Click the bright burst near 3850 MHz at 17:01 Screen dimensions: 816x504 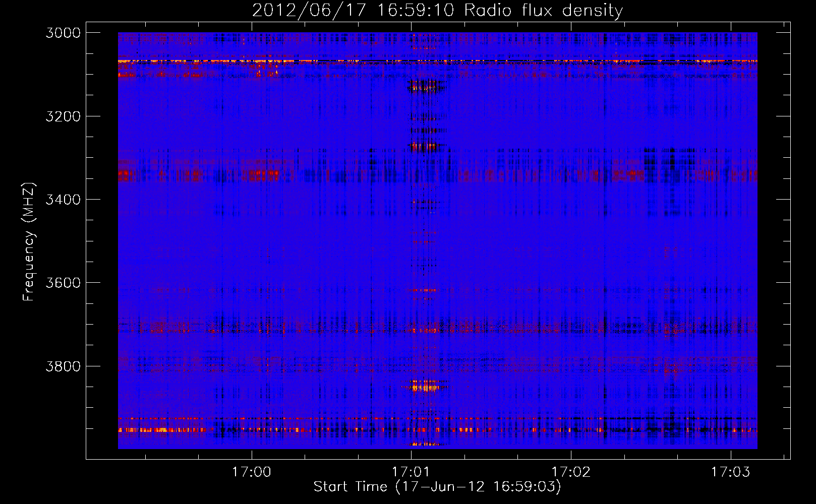click(425, 387)
